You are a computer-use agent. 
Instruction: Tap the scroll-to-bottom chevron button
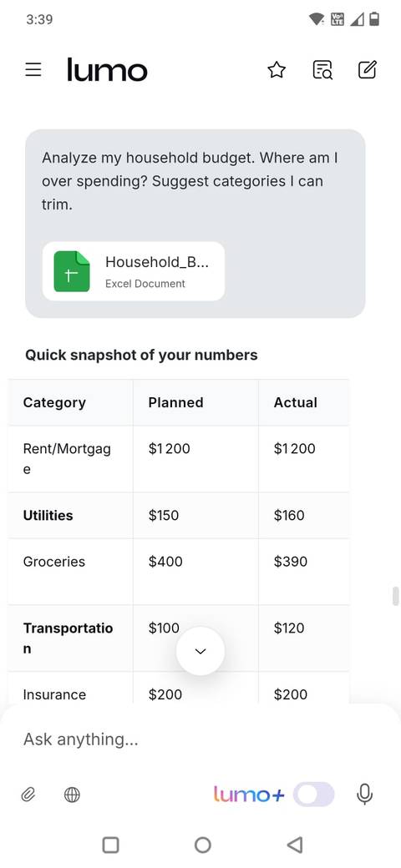200,651
